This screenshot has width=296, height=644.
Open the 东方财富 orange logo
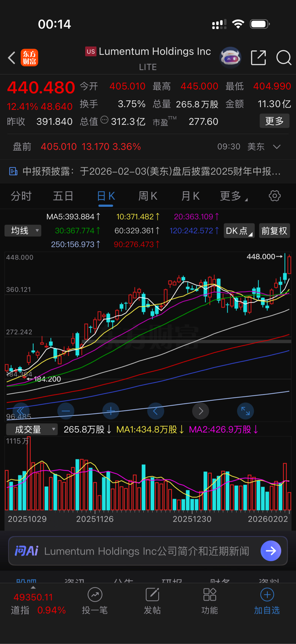(29, 58)
